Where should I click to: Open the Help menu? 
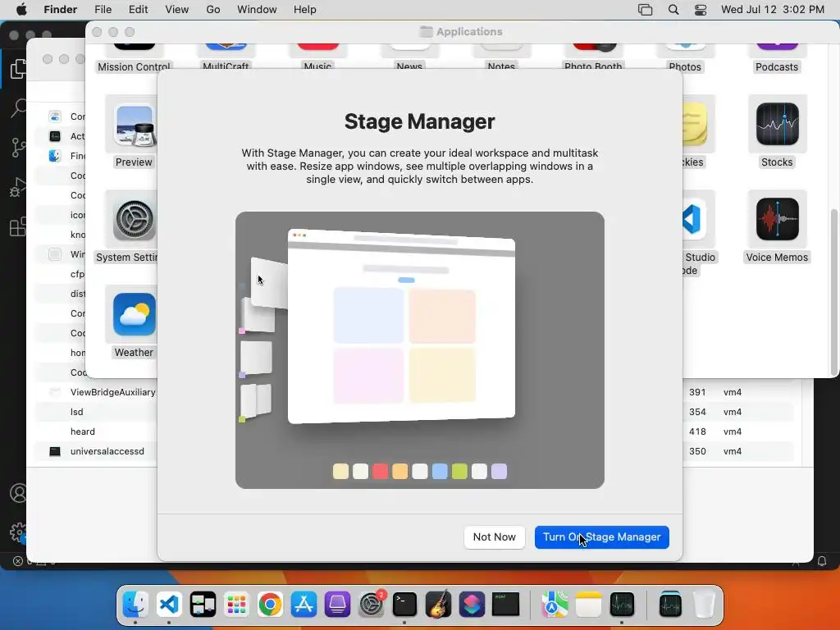(305, 10)
